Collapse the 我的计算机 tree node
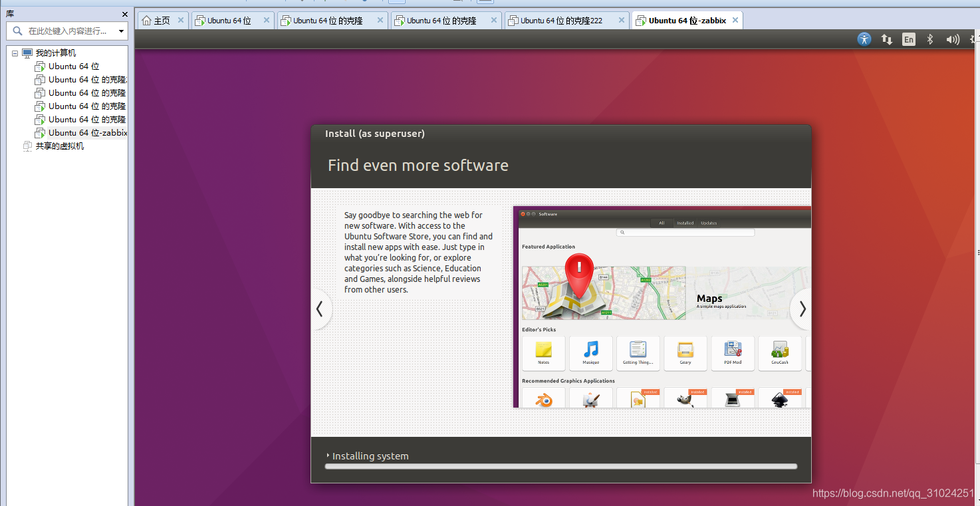Screen dimensions: 980x506 pos(15,53)
